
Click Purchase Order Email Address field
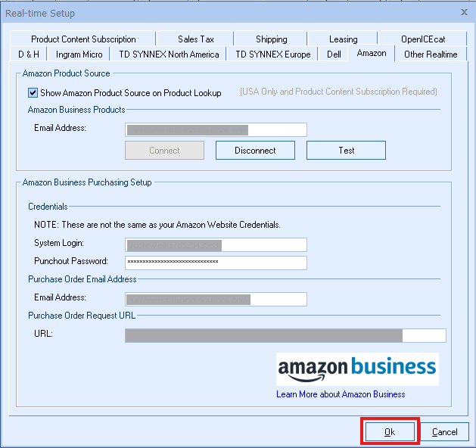tap(216, 299)
